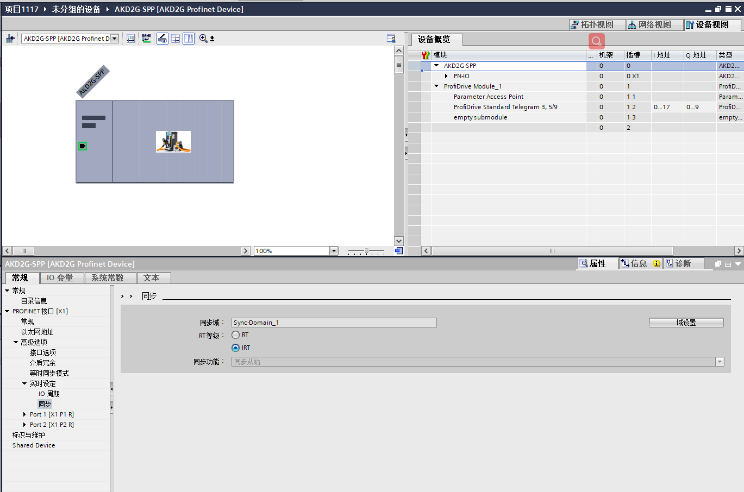The width and height of the screenshot is (744, 492).
Task: Click the green module information toolbar icon
Action: tap(146, 38)
